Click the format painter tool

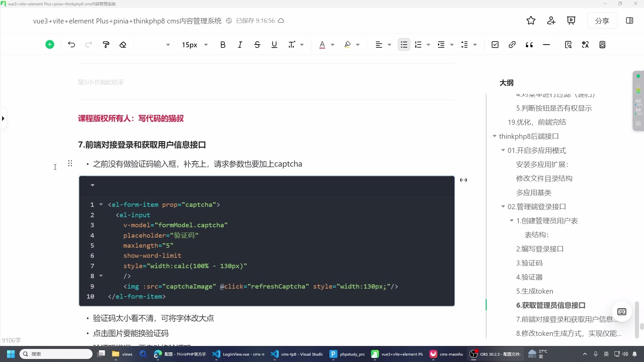tap(106, 45)
